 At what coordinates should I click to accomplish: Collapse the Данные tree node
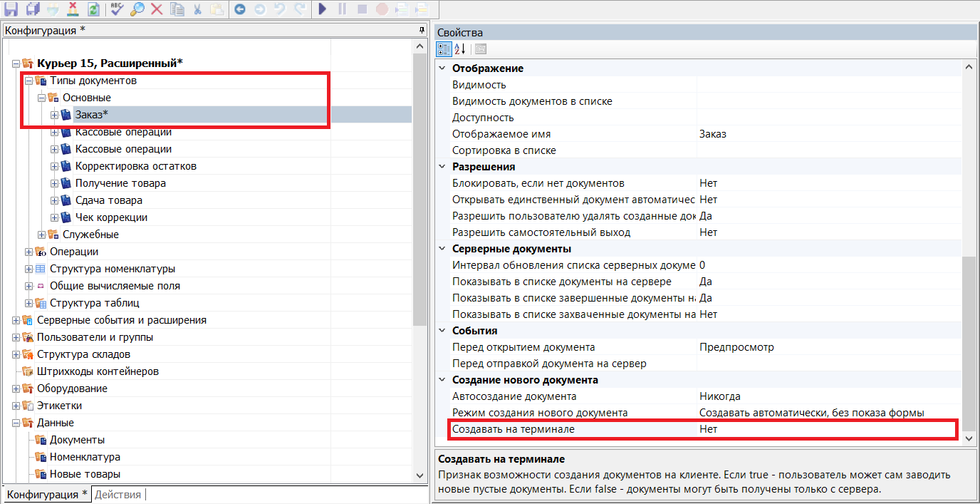pos(16,423)
